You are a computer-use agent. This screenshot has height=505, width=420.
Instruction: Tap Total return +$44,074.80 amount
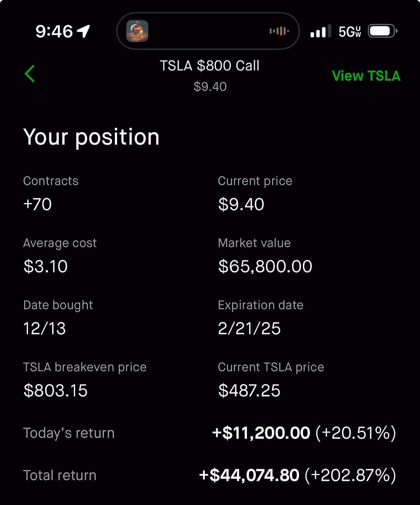[249, 475]
